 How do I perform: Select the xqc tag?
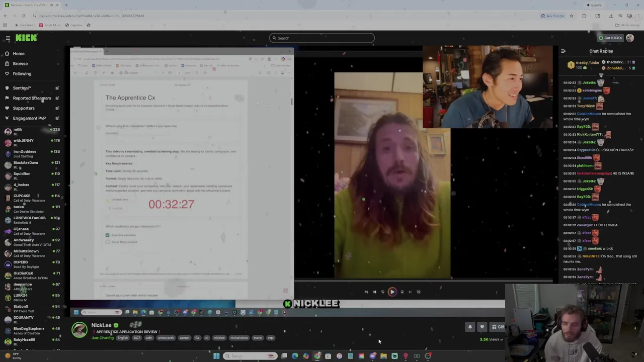[271, 338]
